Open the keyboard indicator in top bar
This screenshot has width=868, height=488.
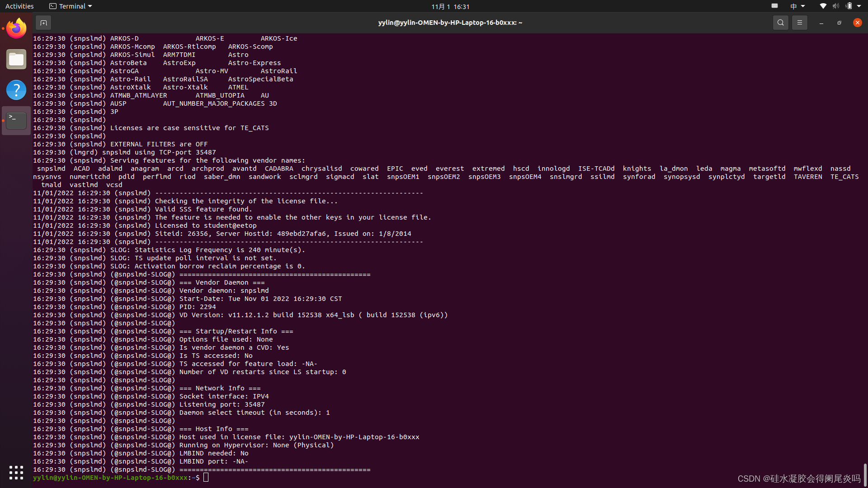[x=774, y=6]
